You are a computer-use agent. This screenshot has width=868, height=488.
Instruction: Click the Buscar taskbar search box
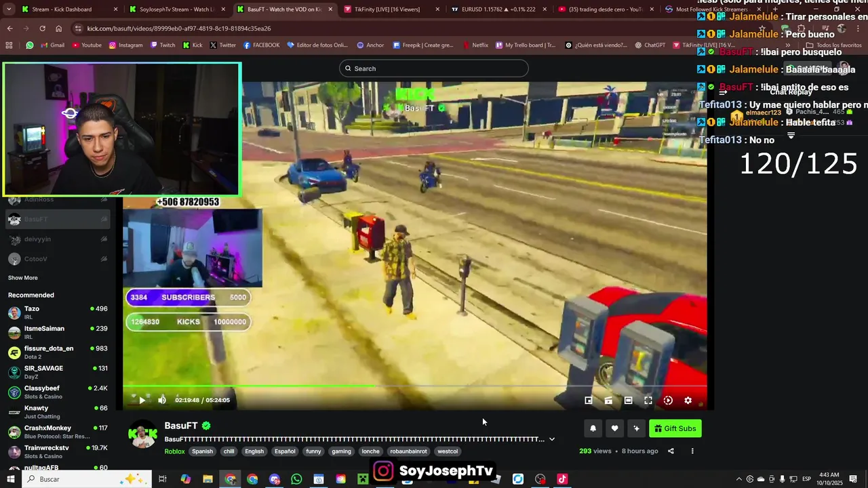pyautogui.click(x=88, y=479)
